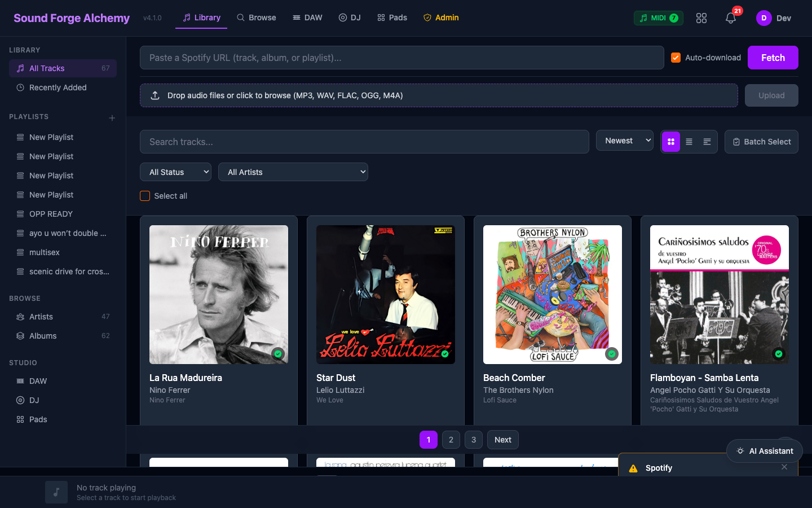
Task: Open the Admin section
Action: tap(441, 17)
